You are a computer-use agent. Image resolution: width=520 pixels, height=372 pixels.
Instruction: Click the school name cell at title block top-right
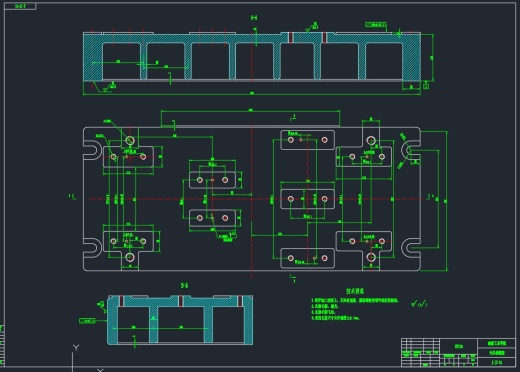click(497, 343)
